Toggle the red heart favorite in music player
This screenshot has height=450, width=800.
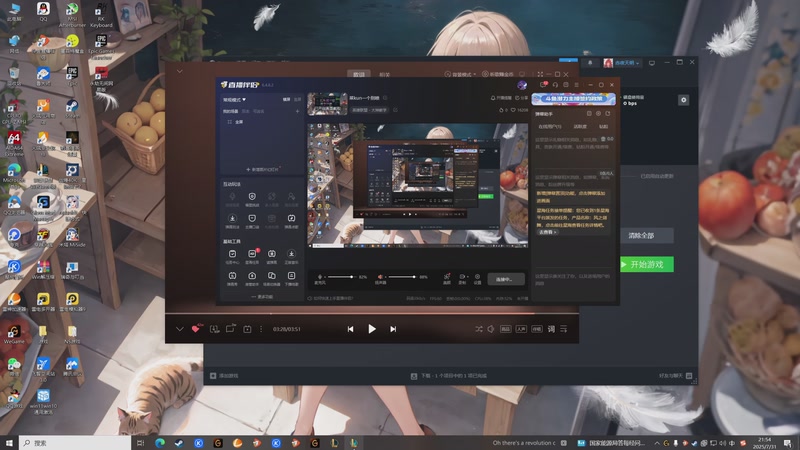coord(195,329)
